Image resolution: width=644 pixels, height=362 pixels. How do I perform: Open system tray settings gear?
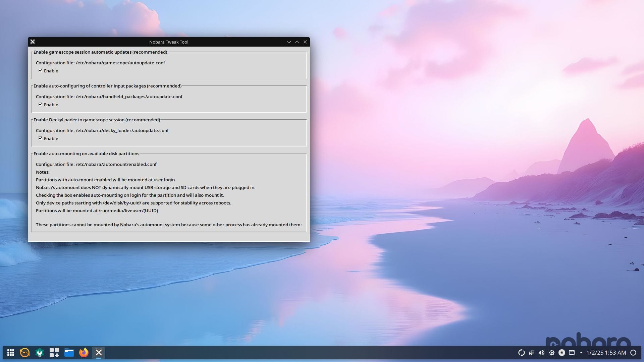(552, 353)
